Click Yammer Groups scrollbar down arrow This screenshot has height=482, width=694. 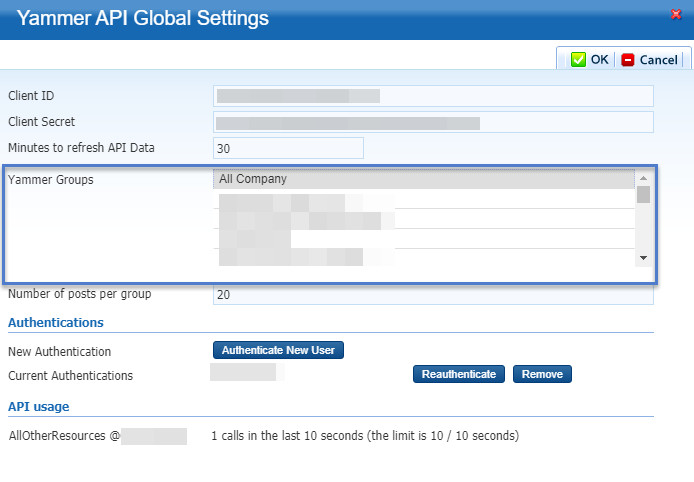644,258
